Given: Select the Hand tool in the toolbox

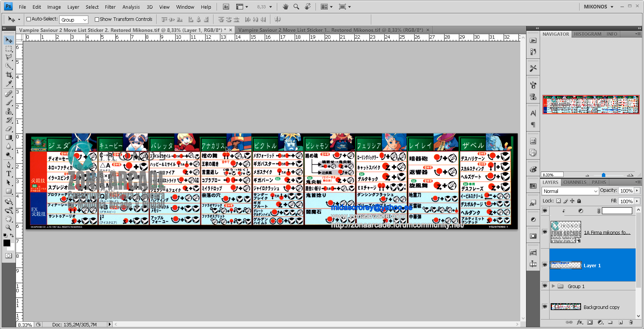Looking at the screenshot, I should click(x=9, y=219).
